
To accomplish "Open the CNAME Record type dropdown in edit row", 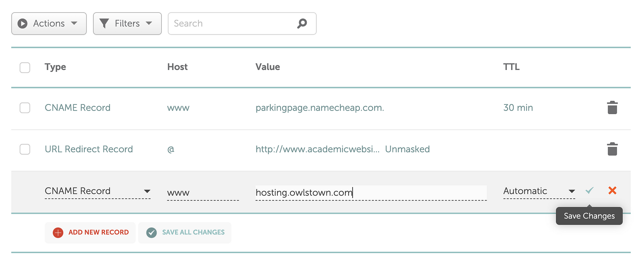I will 97,191.
